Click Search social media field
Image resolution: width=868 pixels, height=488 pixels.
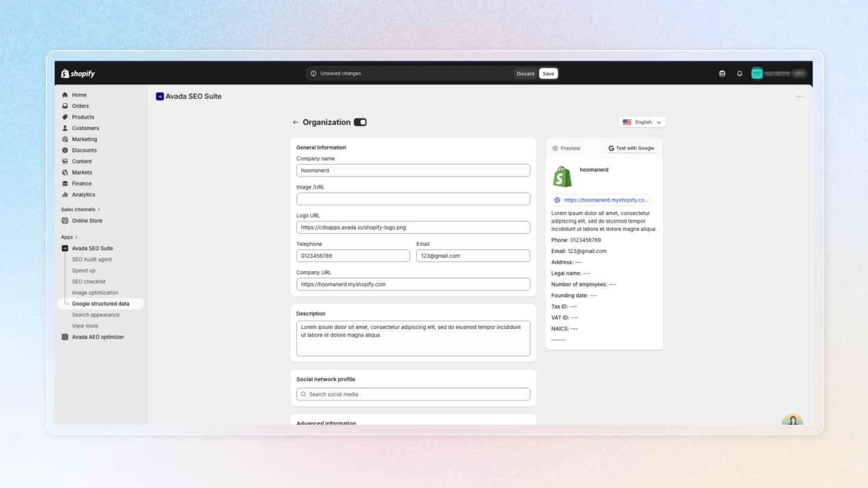(x=413, y=394)
